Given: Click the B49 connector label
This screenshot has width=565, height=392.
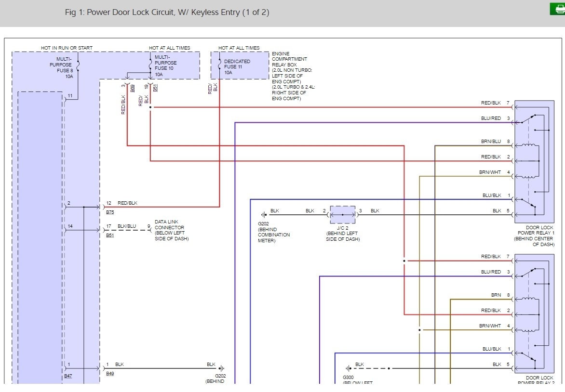Looking at the screenshot, I should (x=110, y=374).
